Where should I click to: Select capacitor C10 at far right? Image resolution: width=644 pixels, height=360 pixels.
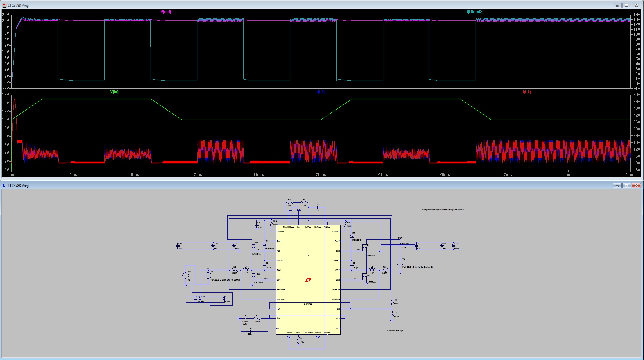click(x=453, y=246)
